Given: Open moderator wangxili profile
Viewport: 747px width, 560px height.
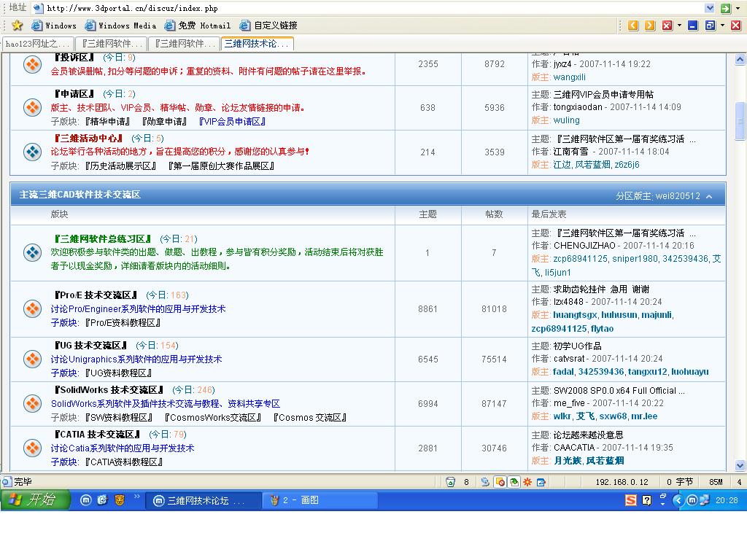Looking at the screenshot, I should [569, 77].
